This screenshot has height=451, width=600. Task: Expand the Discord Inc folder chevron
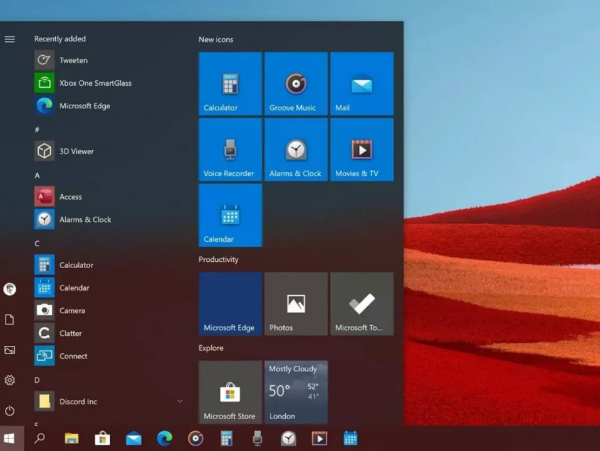pos(179,401)
